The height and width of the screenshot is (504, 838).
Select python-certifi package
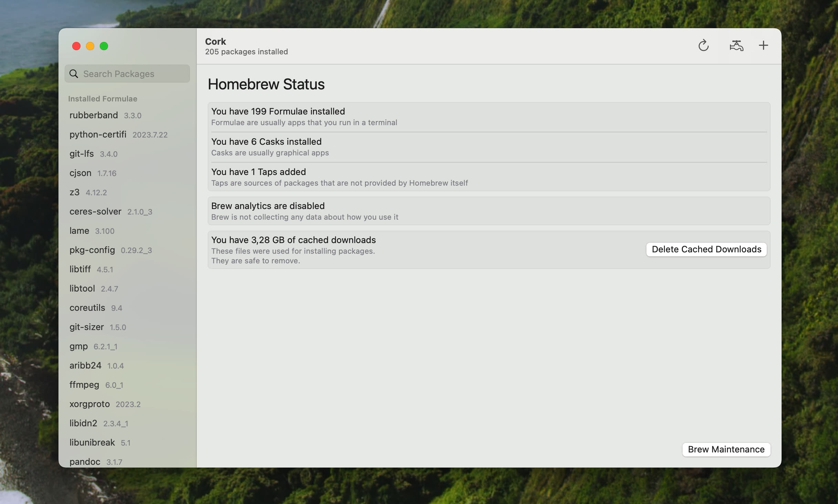pos(98,134)
